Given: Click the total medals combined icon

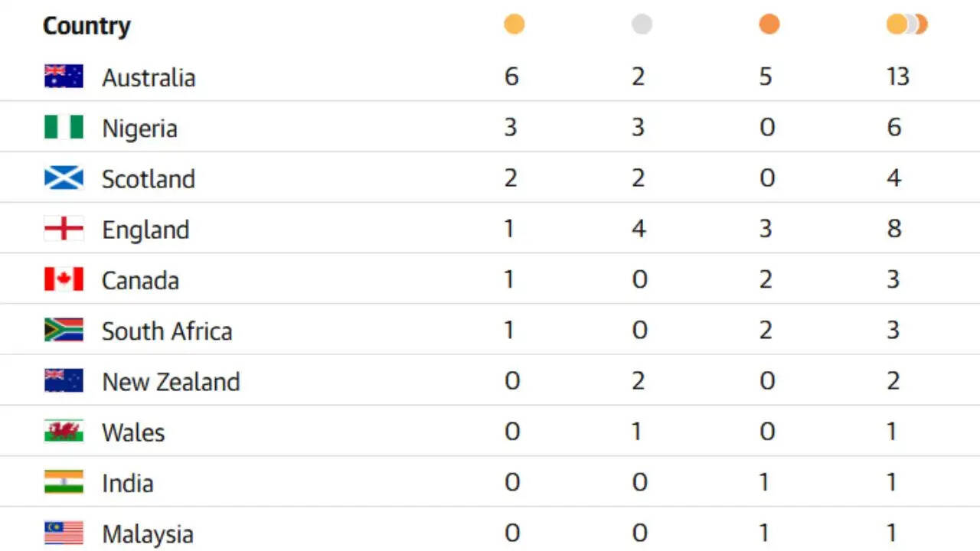Looking at the screenshot, I should click(906, 24).
